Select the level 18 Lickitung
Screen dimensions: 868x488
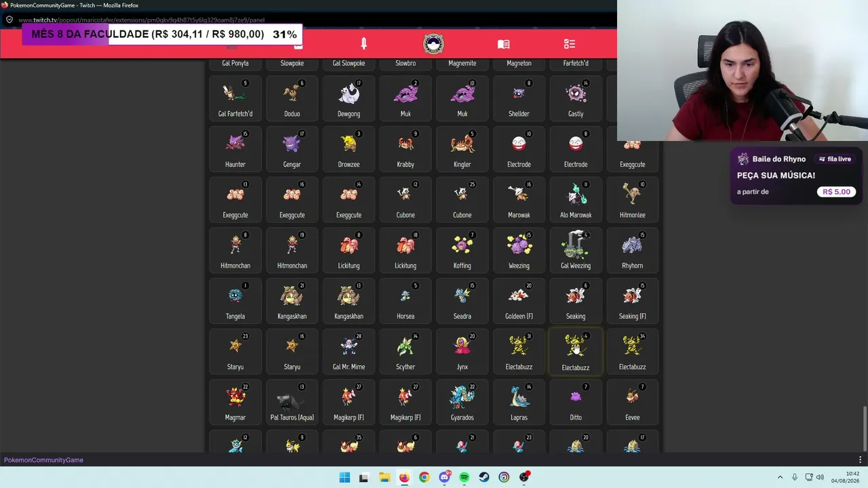point(406,250)
